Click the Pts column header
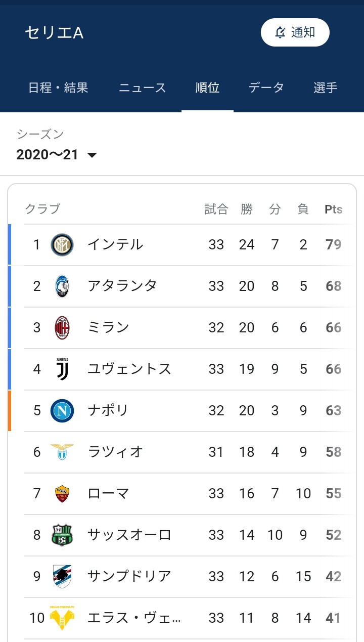 333,209
